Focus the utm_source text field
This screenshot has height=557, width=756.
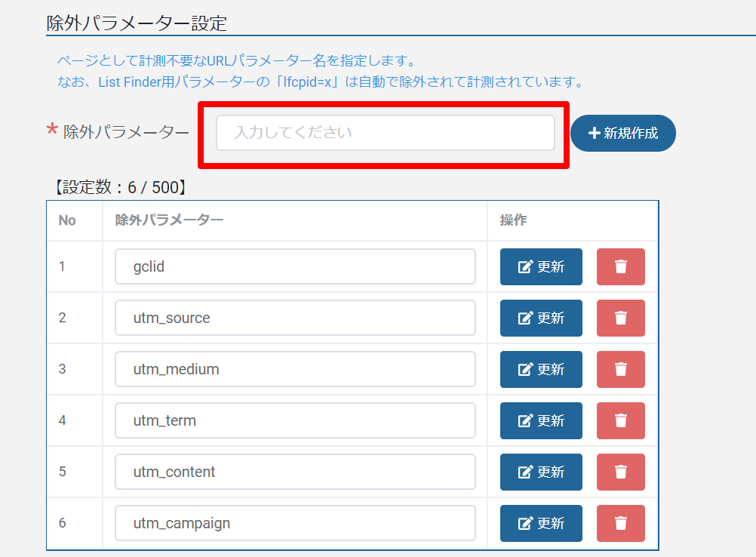pos(295,318)
